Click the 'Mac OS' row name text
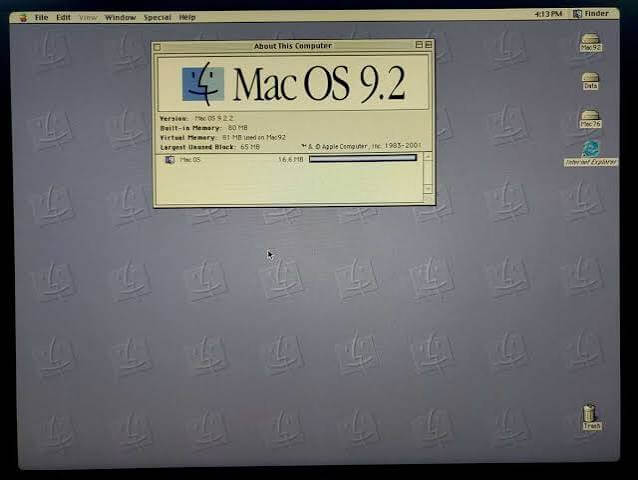Screen dimensions: 638x480 tap(190, 159)
